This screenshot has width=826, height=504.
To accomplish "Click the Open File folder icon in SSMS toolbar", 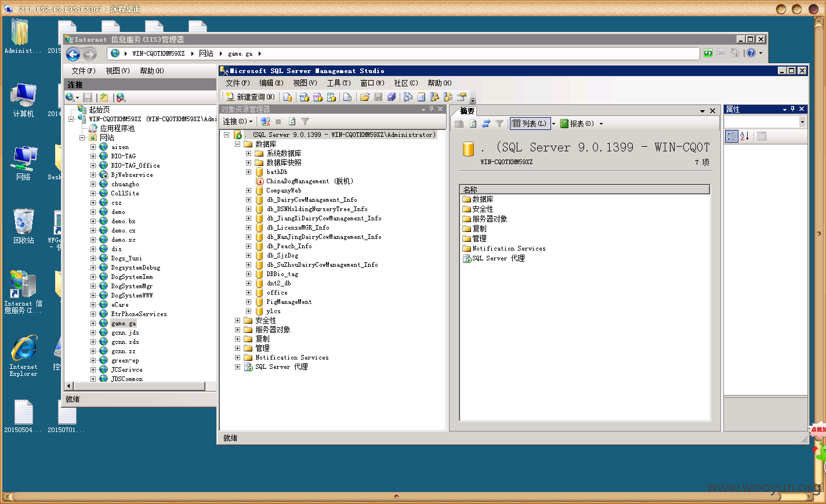I will (364, 97).
